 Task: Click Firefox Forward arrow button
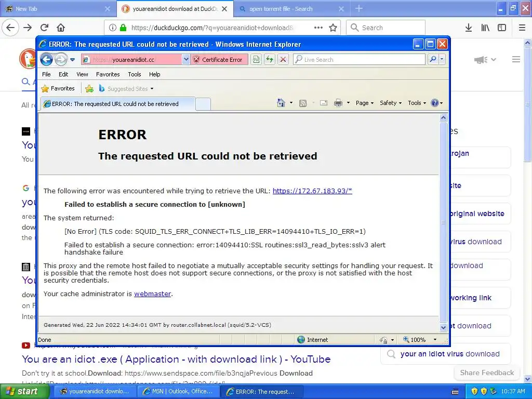coord(28,28)
